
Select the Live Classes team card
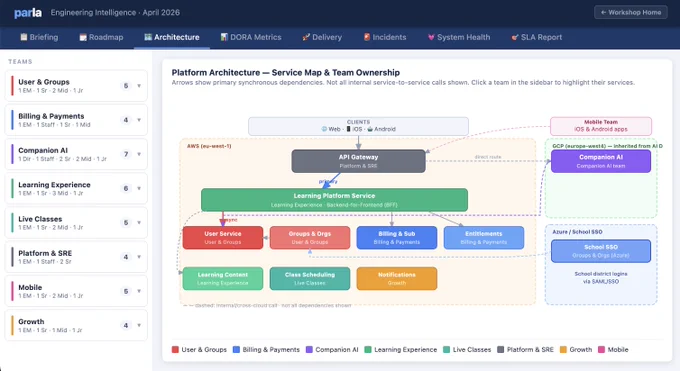point(76,223)
